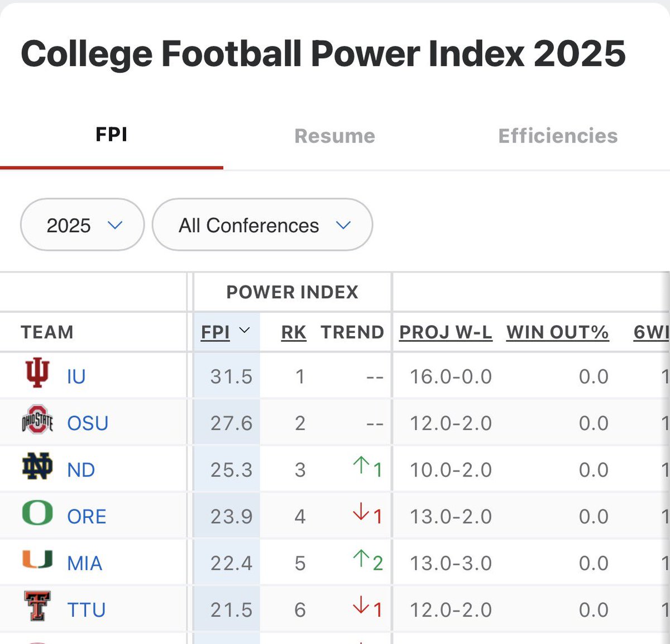Sort by the RK column header
This screenshot has height=644, width=670.
294,332
